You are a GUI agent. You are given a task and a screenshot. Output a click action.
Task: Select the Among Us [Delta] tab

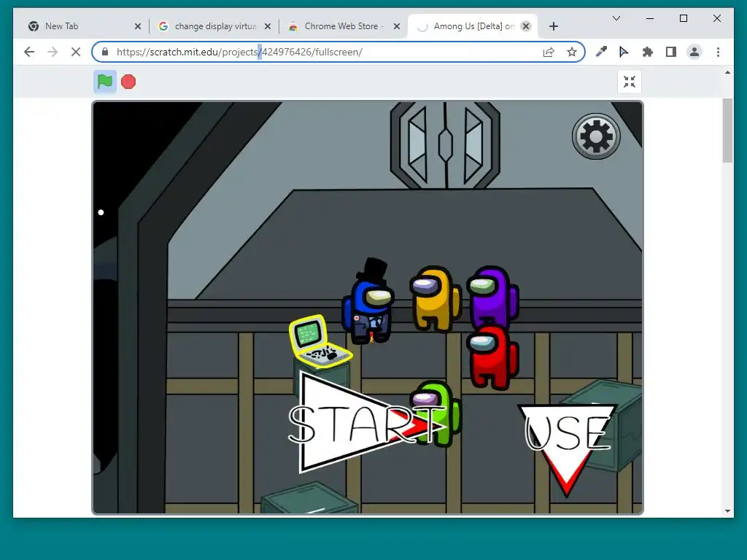473,26
